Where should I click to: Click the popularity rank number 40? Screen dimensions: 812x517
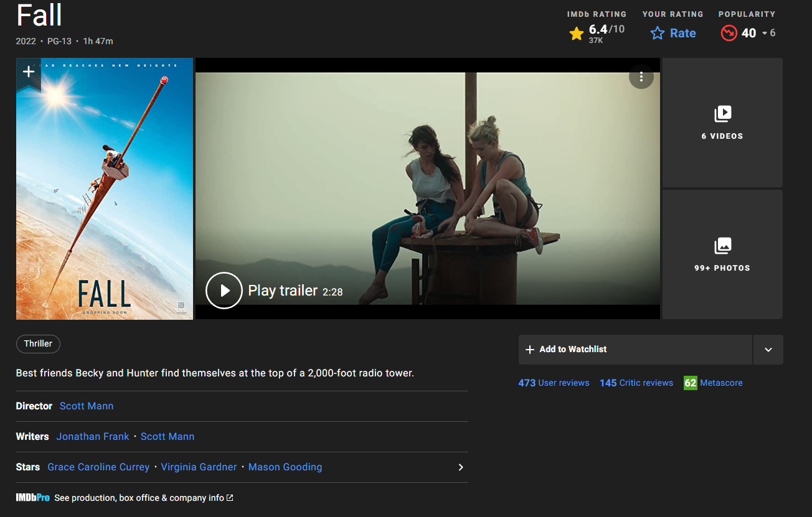pyautogui.click(x=748, y=33)
